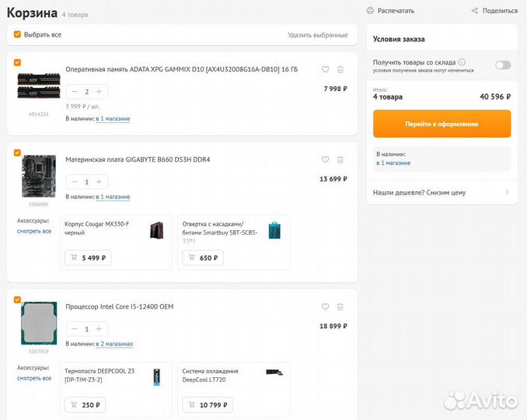Favorite the Intel Core i5-12400 processor
Image resolution: width=527 pixels, height=420 pixels.
[325, 306]
